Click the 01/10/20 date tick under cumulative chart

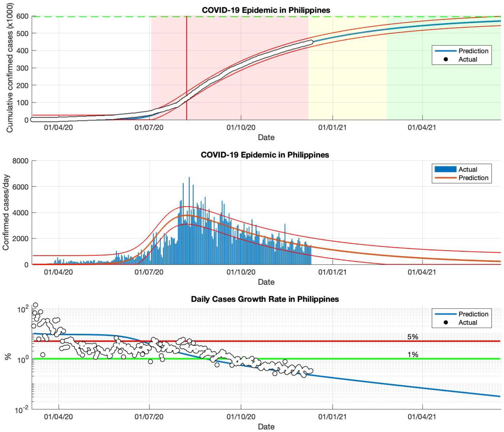pos(241,127)
